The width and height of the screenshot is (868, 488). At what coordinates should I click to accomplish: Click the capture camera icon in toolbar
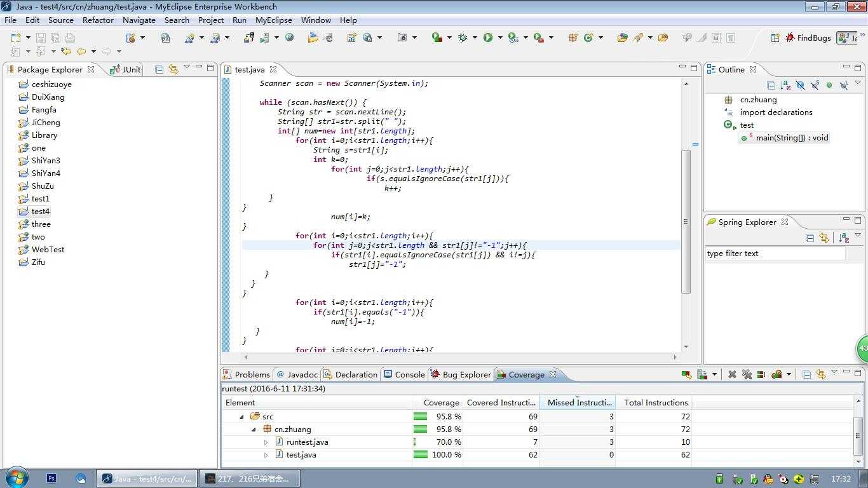402,37
